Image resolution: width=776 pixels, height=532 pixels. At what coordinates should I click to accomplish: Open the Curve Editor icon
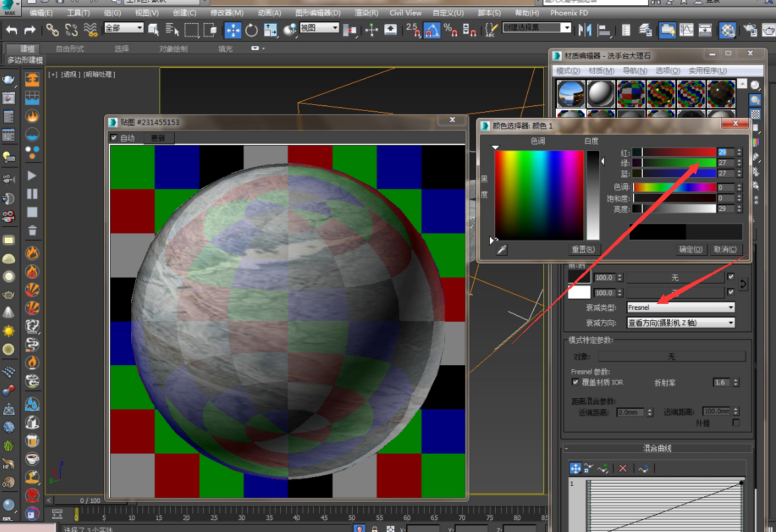(x=686, y=30)
